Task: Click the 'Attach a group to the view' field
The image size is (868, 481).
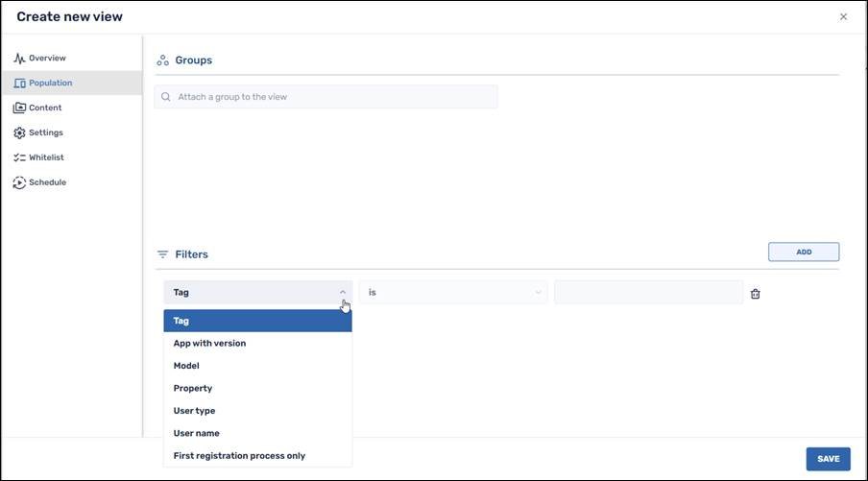Action: click(x=331, y=97)
